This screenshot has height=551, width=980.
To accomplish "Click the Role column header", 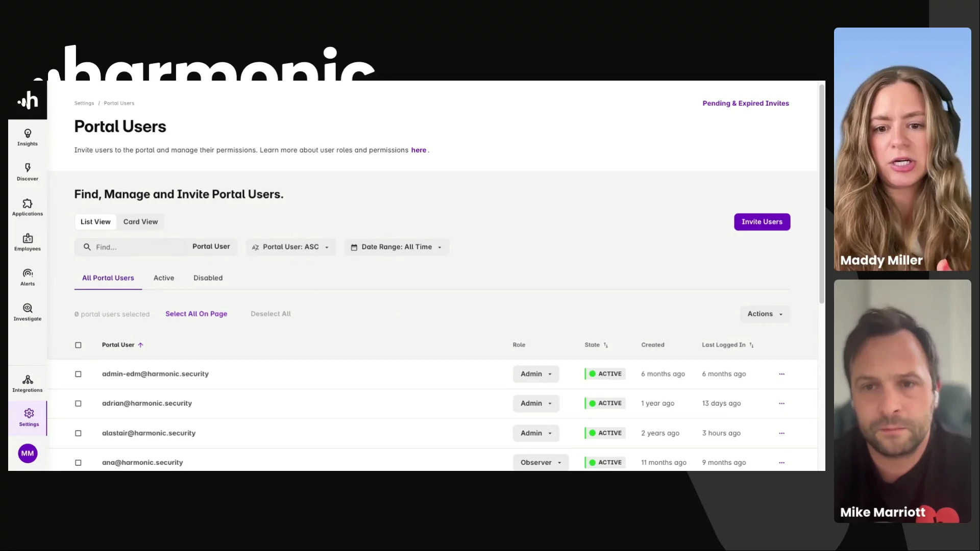I will click(519, 345).
